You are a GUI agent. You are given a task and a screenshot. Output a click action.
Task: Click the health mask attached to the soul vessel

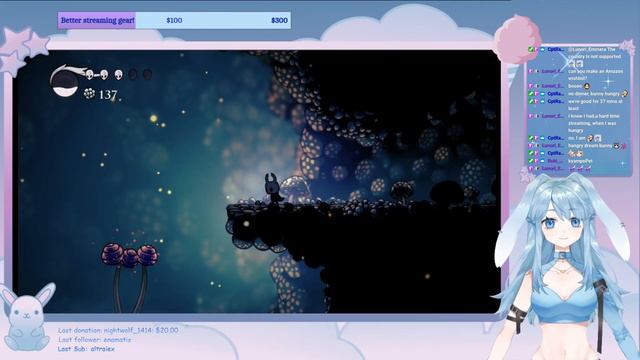coord(90,74)
